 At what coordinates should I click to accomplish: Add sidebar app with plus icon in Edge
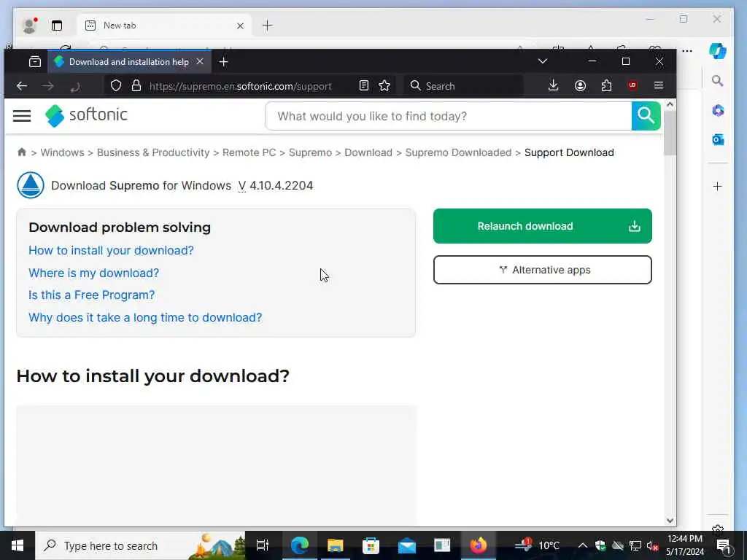coord(718,186)
